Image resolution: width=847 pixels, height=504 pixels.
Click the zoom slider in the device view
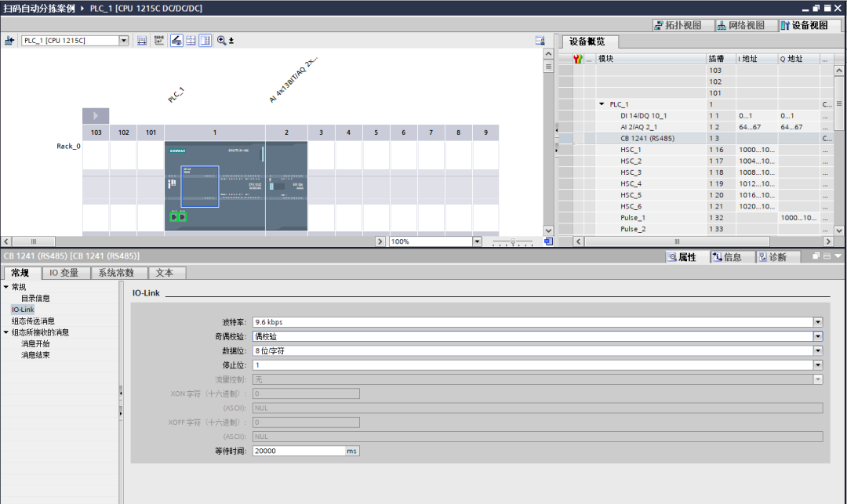[513, 241]
